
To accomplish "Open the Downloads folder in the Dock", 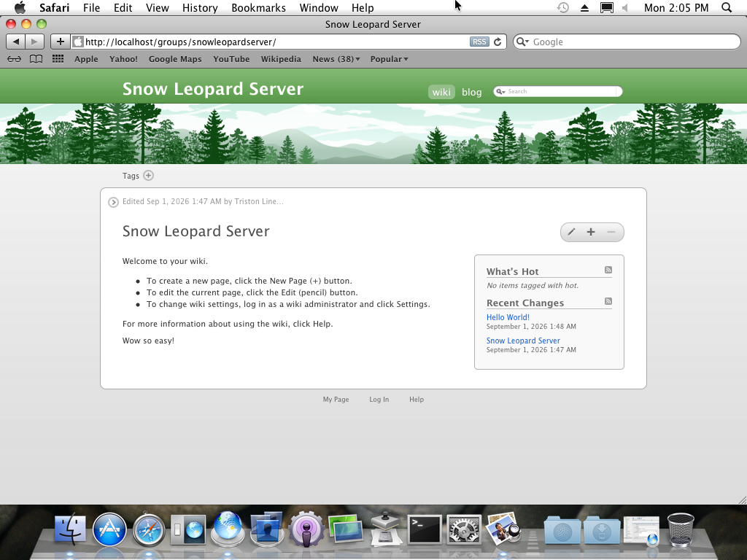I will [x=602, y=530].
